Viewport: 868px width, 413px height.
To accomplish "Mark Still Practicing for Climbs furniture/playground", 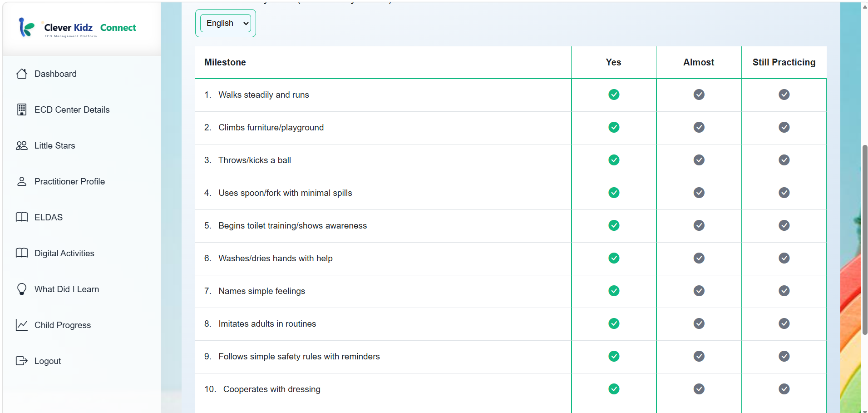I will [784, 127].
